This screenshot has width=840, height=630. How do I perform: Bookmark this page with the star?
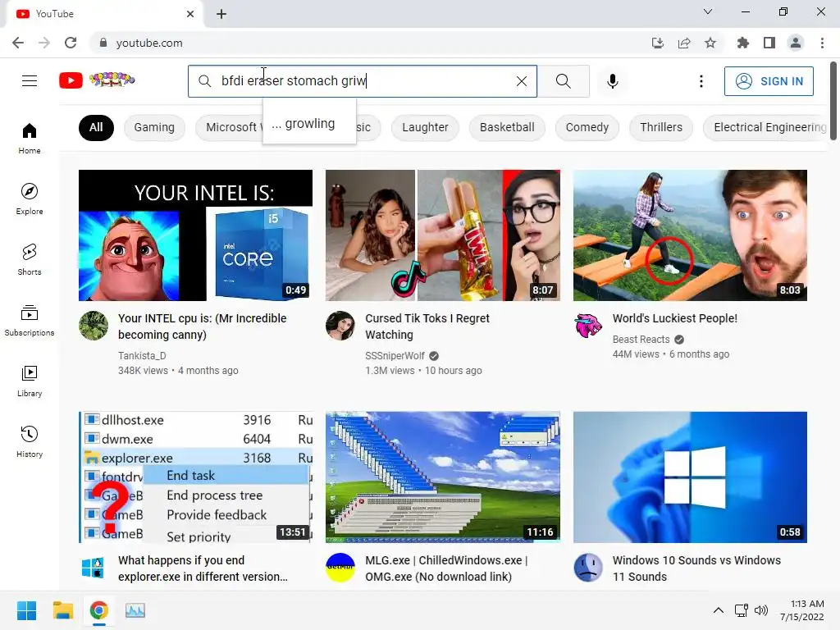pos(710,43)
